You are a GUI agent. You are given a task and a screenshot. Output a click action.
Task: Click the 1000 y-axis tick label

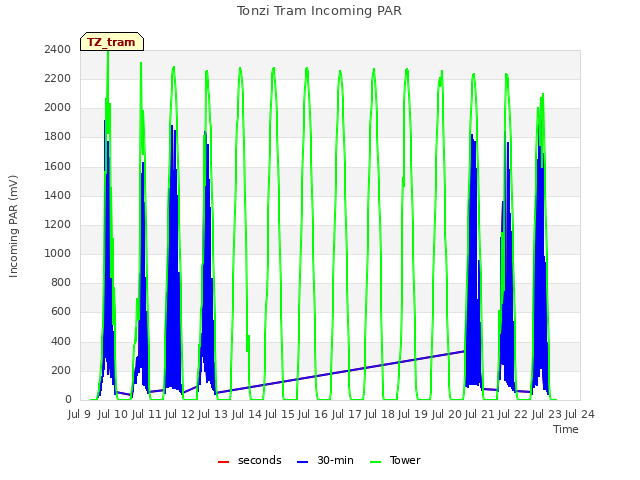58,253
